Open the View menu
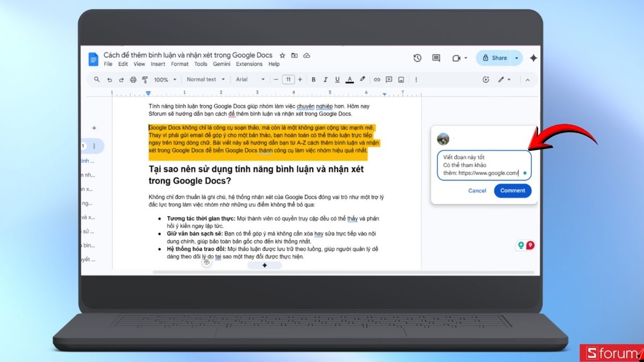 pyautogui.click(x=139, y=64)
